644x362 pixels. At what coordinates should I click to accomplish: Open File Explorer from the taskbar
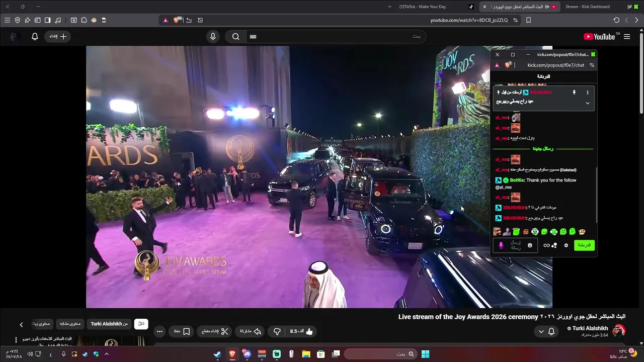tap(306, 354)
